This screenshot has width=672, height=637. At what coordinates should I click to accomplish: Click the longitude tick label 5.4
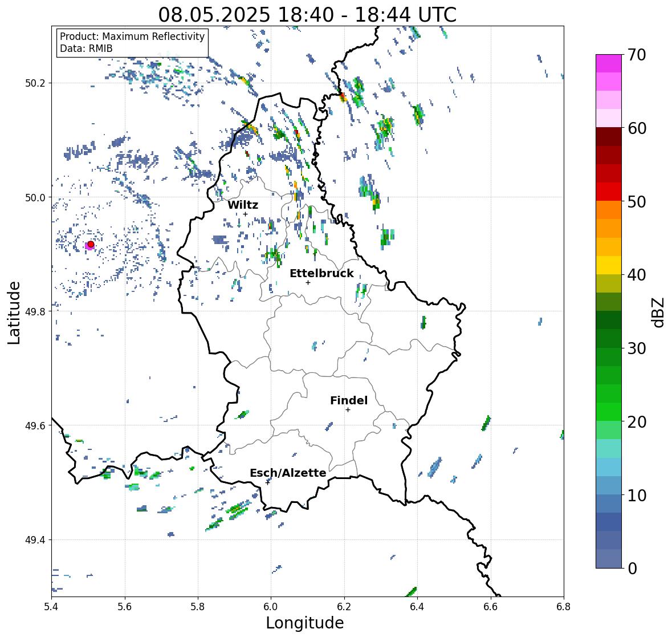tap(51, 607)
